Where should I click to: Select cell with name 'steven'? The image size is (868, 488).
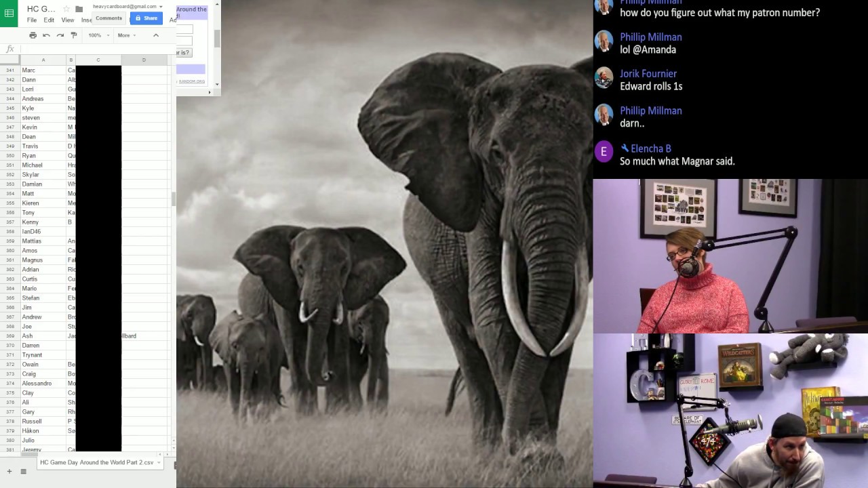click(x=43, y=118)
